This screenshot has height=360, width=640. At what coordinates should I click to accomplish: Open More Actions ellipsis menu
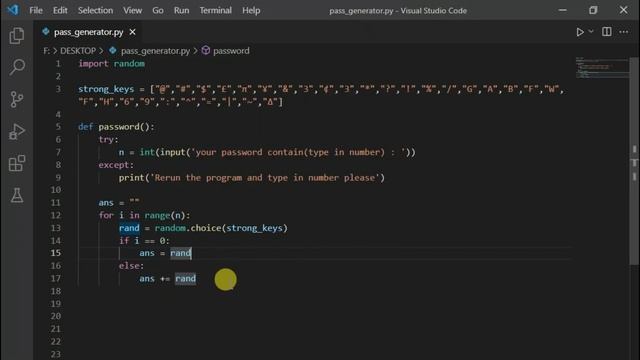pyautogui.click(x=624, y=32)
